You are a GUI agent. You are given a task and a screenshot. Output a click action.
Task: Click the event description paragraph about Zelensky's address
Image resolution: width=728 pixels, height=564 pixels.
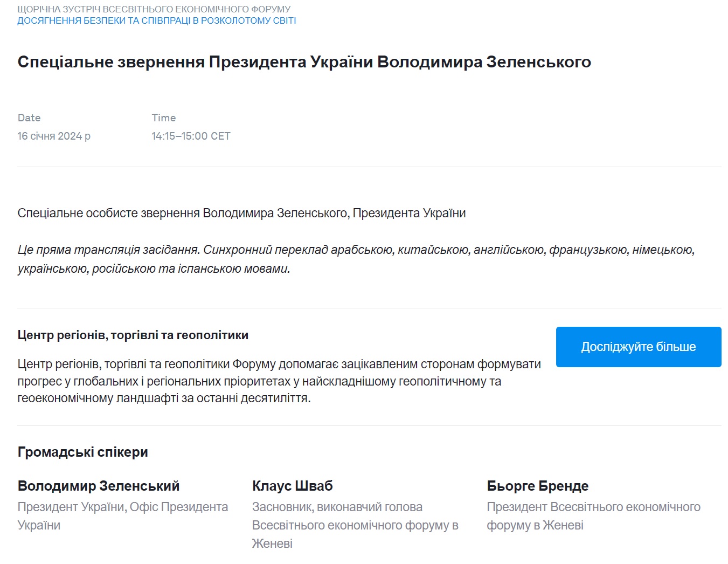point(242,213)
